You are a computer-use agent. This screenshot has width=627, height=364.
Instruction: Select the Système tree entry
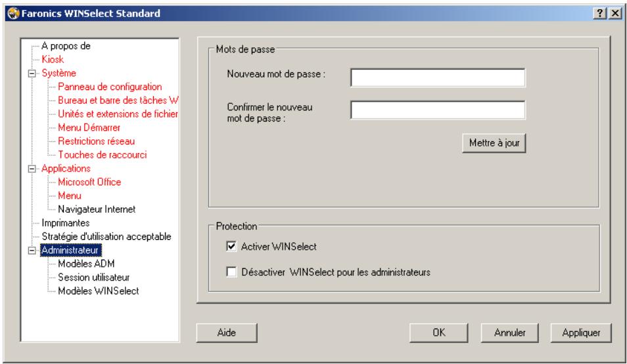[58, 73]
